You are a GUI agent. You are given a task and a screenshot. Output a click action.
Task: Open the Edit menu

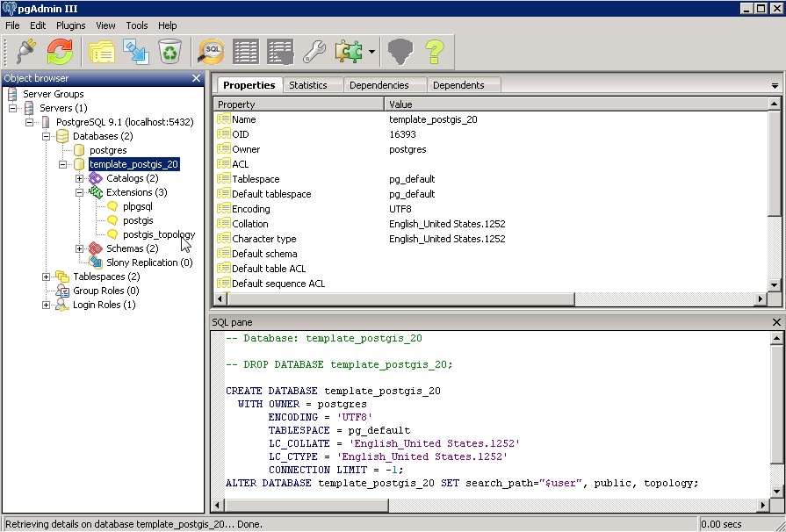[38, 25]
